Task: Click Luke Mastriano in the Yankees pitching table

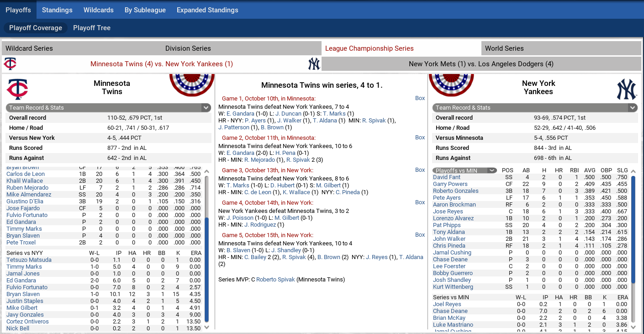Action: pos(453,325)
